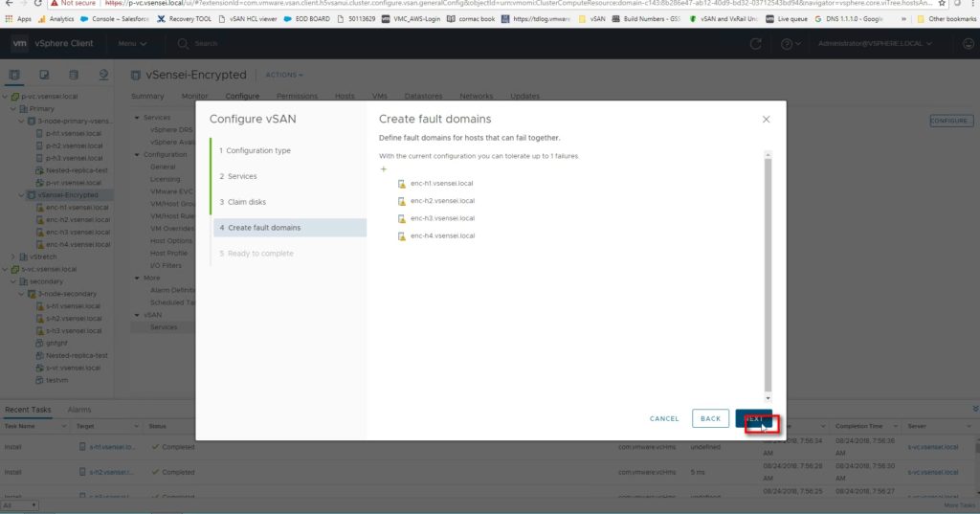This screenshot has width=980, height=514.
Task: Close the Configure vSAN dialog with X
Action: [x=766, y=120]
